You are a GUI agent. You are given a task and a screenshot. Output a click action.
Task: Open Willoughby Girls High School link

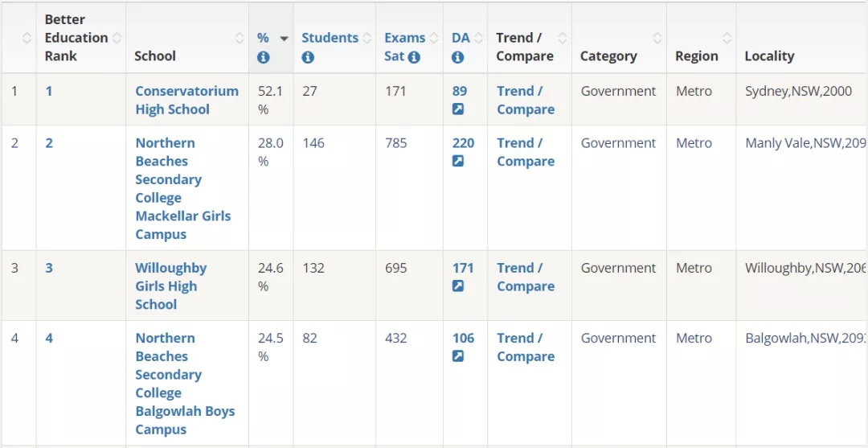171,286
